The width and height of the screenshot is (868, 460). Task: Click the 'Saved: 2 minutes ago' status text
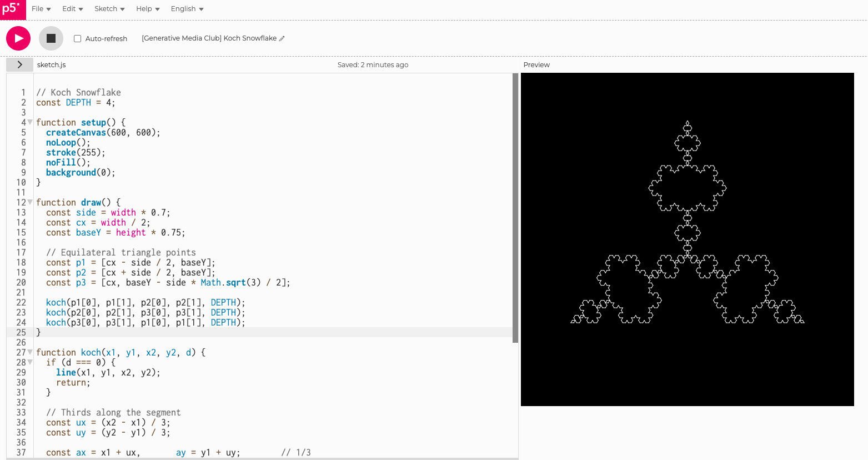[x=373, y=64]
